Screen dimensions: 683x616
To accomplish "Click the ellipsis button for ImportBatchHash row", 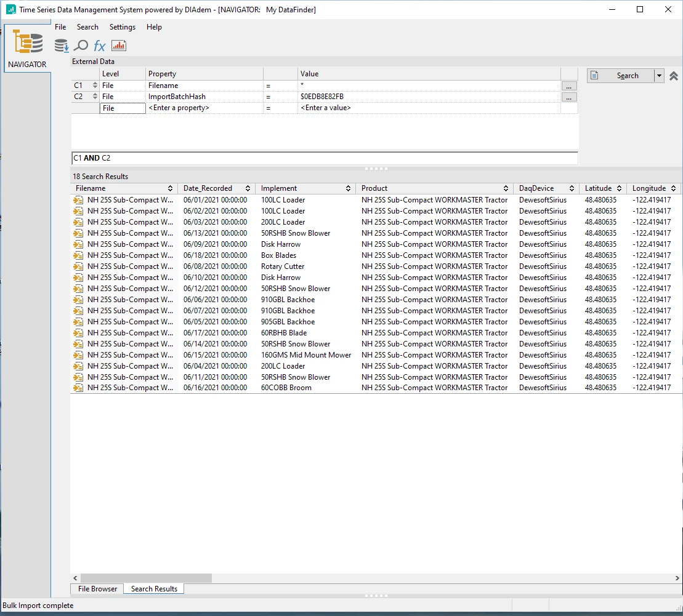I will point(569,97).
